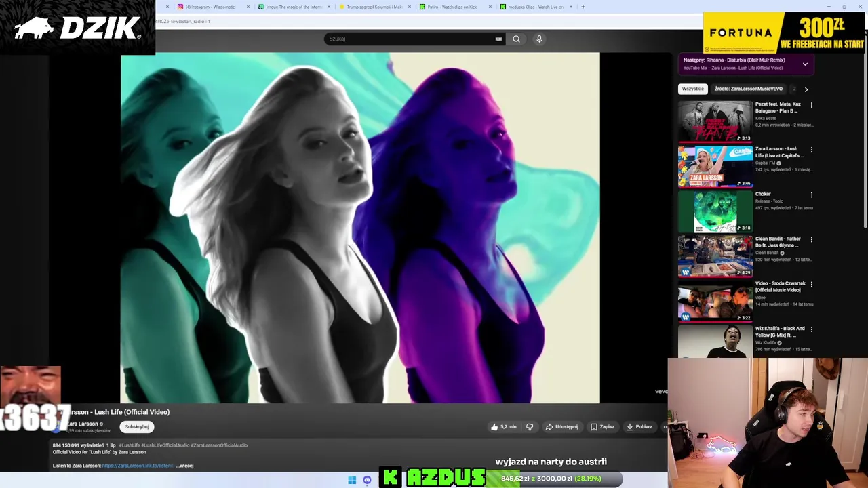This screenshot has width=868, height=488.
Task: Open the Zara Larsson channel name
Action: pyautogui.click(x=83, y=424)
